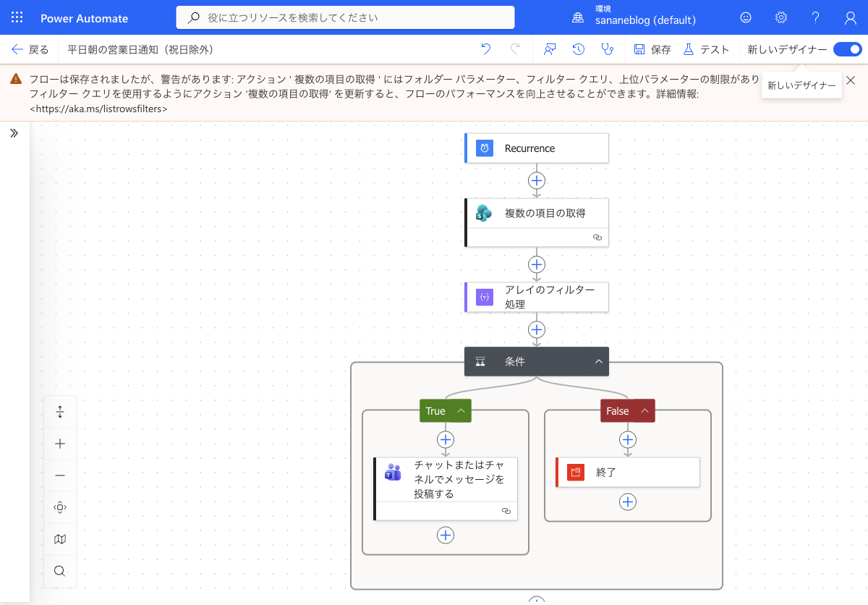Expand the left side panel chevrons
The image size is (868, 605).
tap(14, 133)
